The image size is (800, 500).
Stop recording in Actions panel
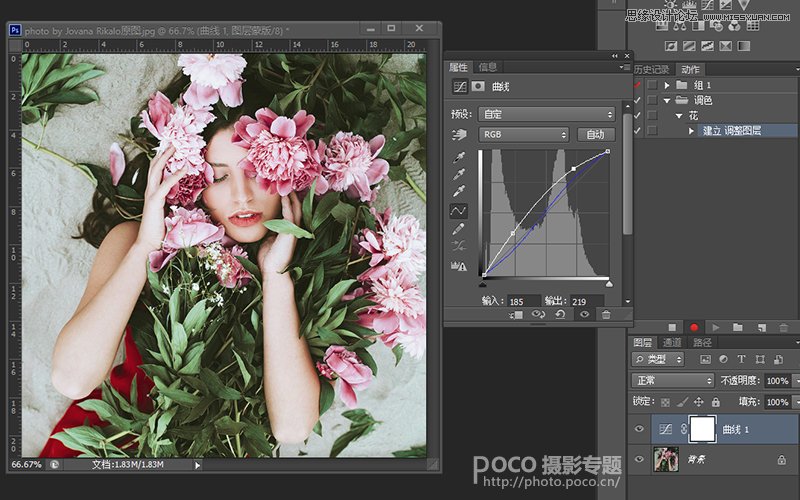(x=672, y=328)
